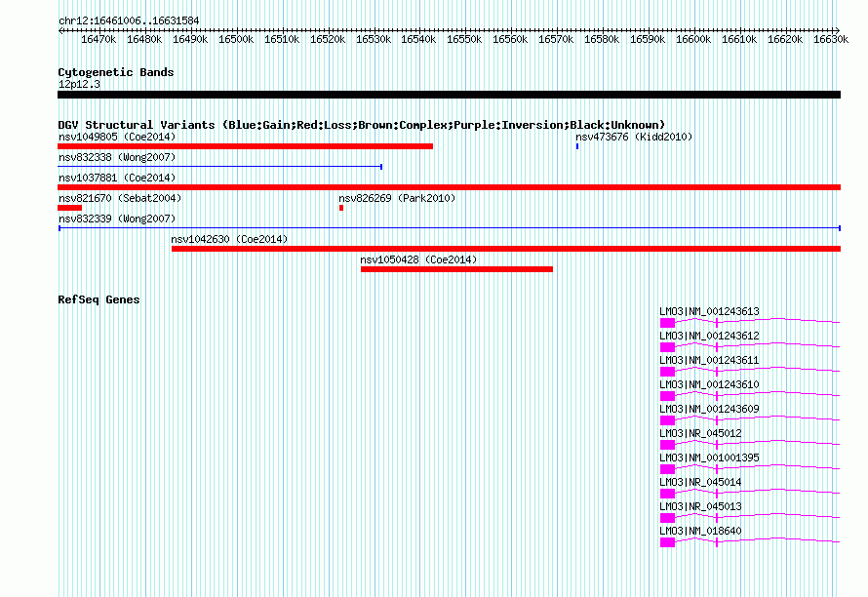Select the nsv826269 (Park2010) small red marker

[341, 208]
